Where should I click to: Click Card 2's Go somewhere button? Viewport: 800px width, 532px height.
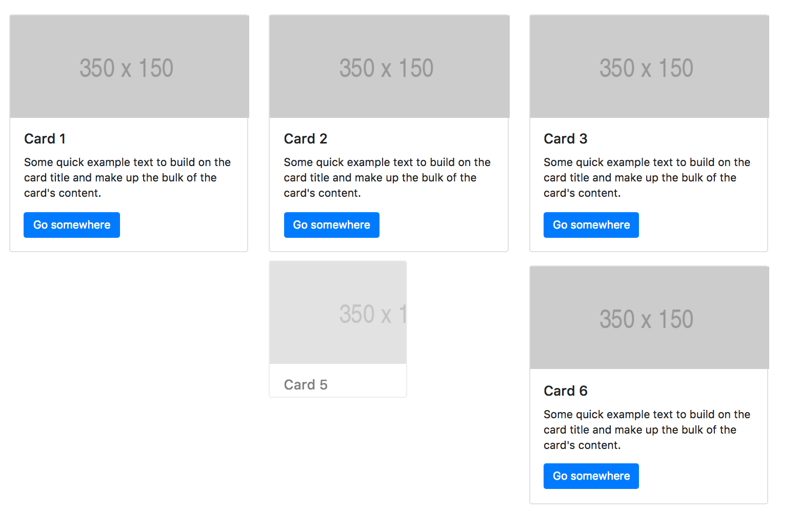pos(332,225)
